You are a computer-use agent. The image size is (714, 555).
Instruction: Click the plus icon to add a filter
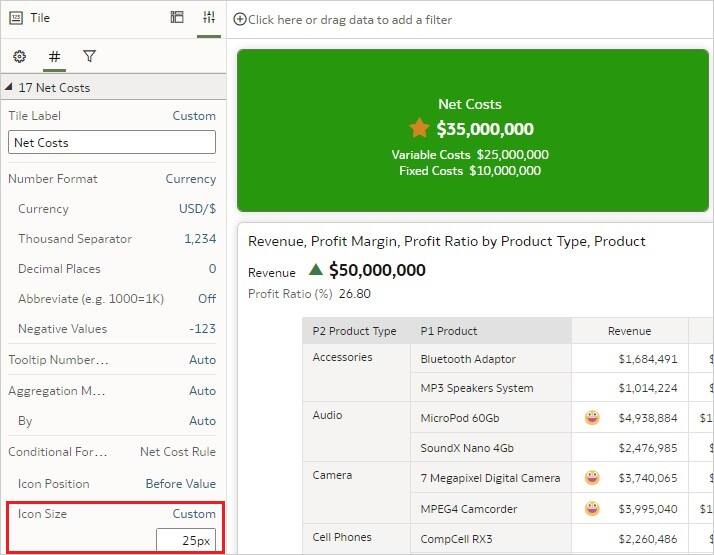pyautogui.click(x=240, y=19)
